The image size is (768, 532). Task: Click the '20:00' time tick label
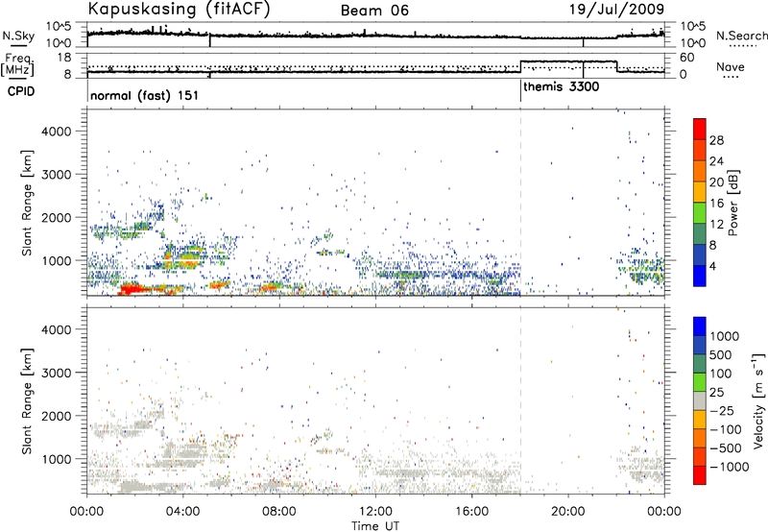point(568,512)
